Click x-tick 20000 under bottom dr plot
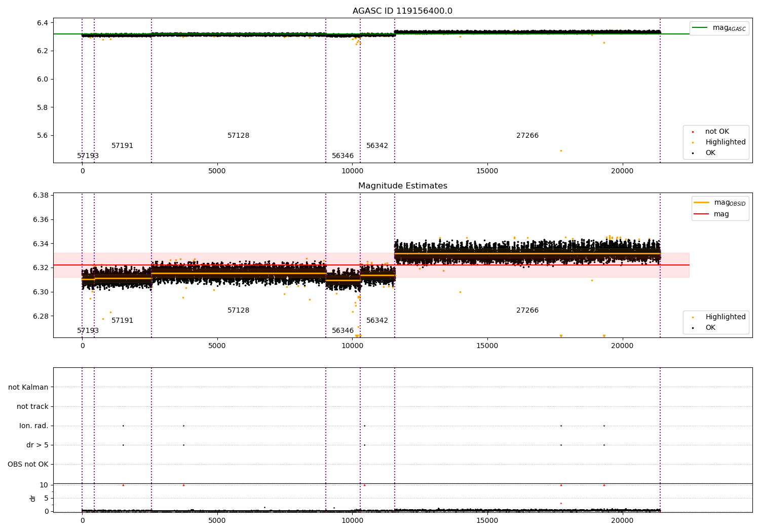Viewport: 760px width, 532px height. (x=622, y=520)
